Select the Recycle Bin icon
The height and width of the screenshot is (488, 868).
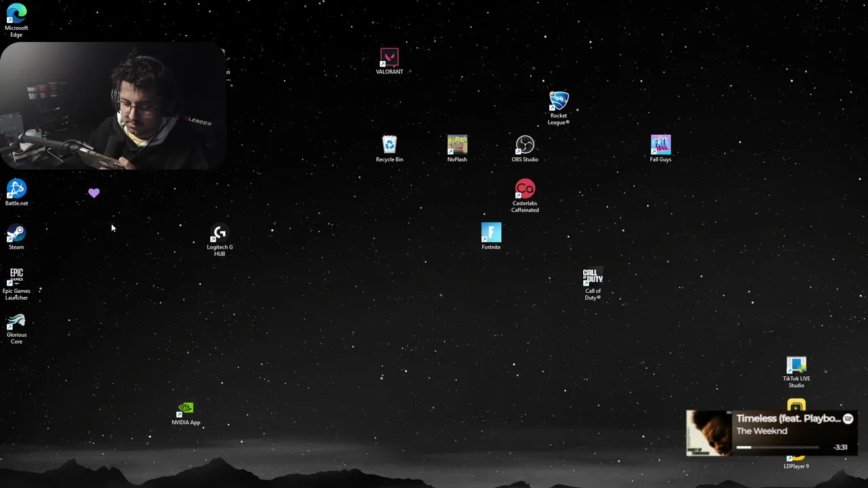tap(389, 148)
